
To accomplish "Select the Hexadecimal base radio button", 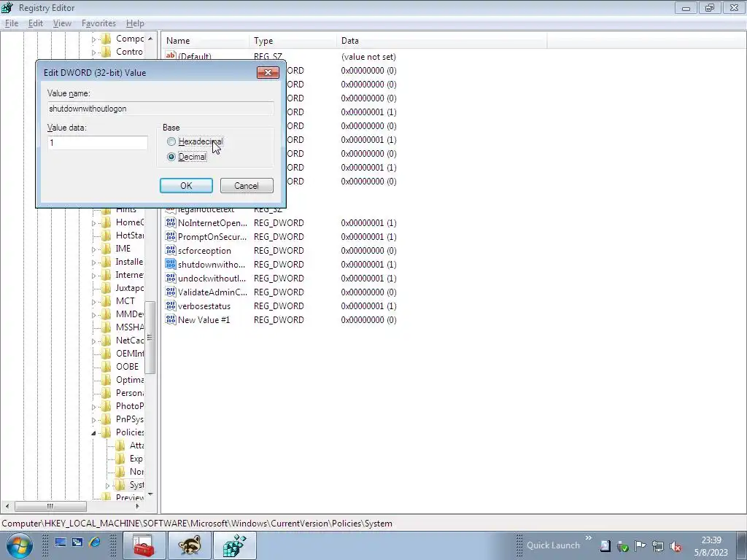I will [x=171, y=141].
